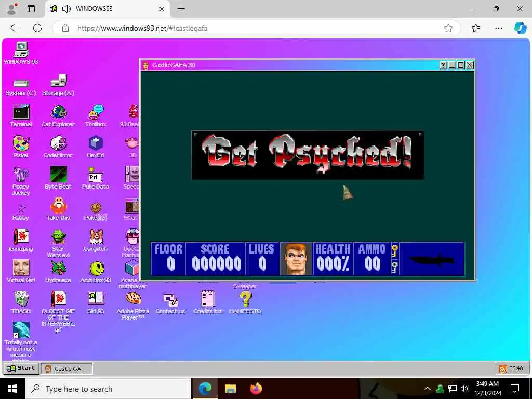Open the Windows clock showing 3:49 AM
532x399 pixels.
(x=487, y=389)
